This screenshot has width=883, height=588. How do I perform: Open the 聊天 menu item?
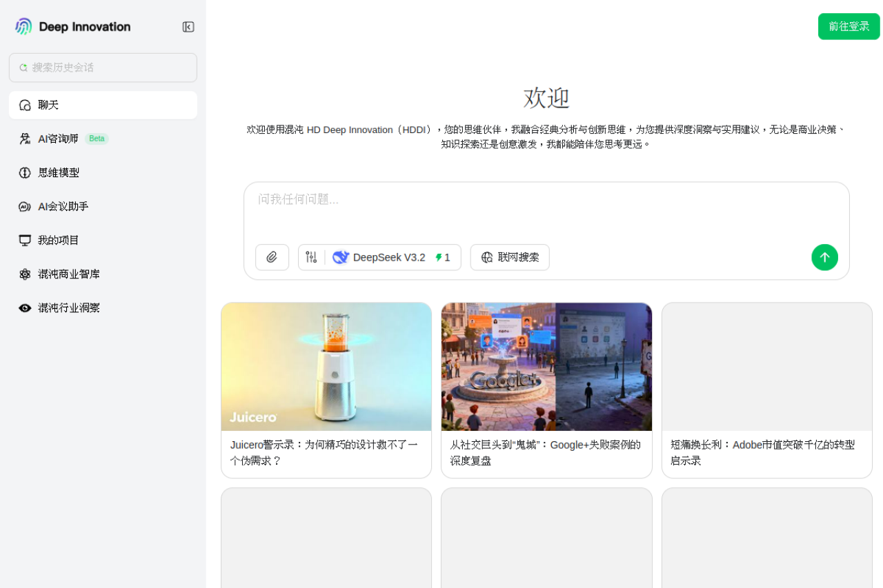[103, 105]
